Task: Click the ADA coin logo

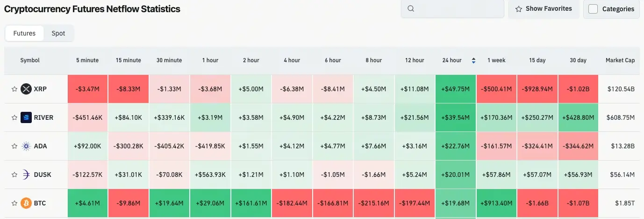Action: click(x=26, y=146)
